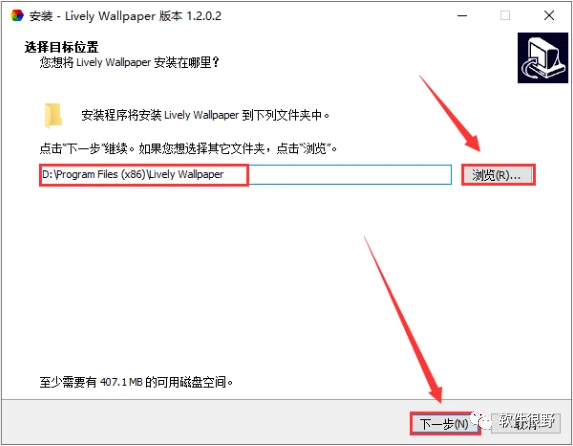Click the 您想将 Lively Wallpaper 安装在哪里 subtitle
Viewport: 573px width, 446px height.
(x=129, y=62)
